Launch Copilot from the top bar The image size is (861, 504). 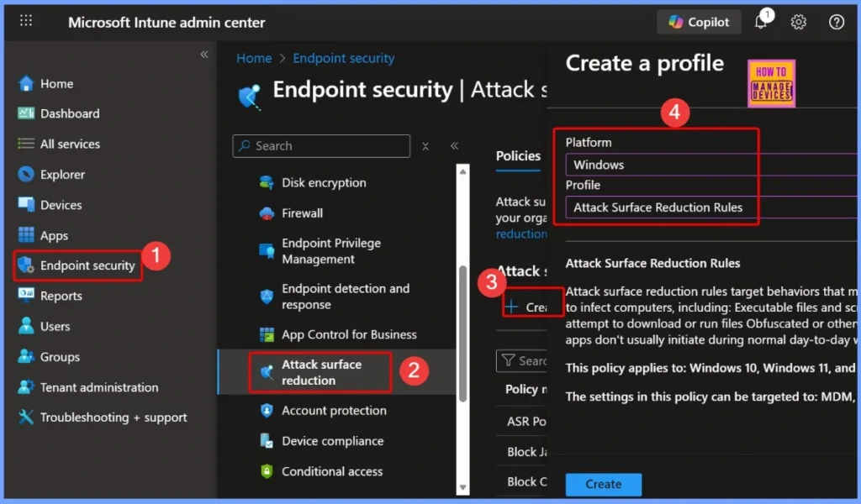click(x=699, y=21)
